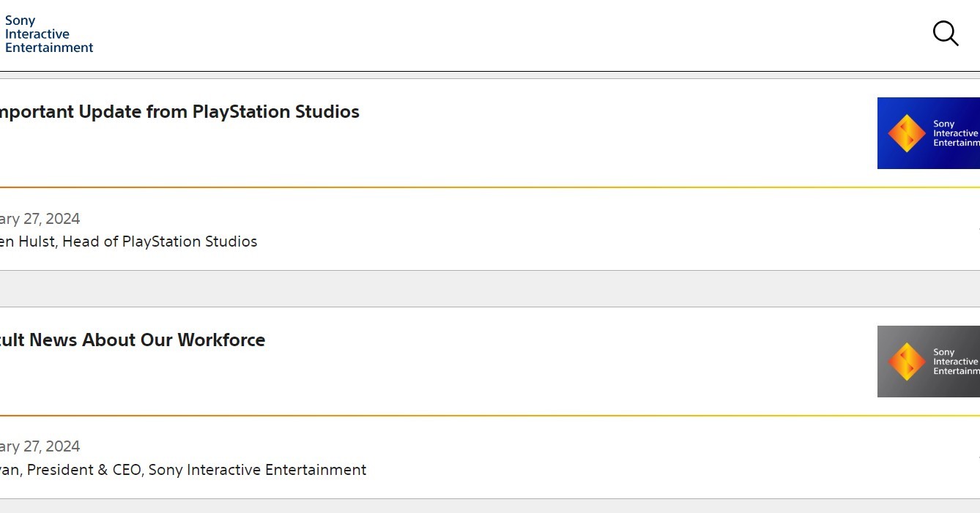Click the date above the President & CEO byline
The width and height of the screenshot is (980, 513).
coord(40,446)
